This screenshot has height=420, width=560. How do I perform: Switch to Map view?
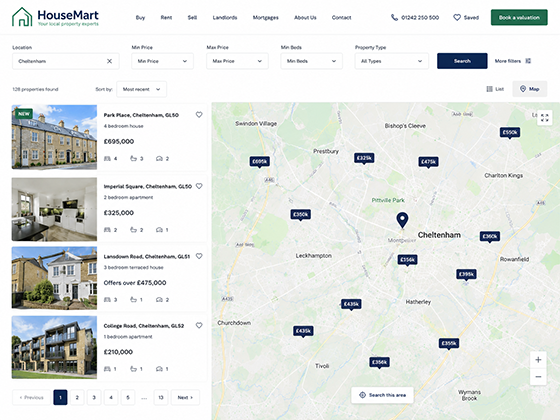pyautogui.click(x=530, y=89)
